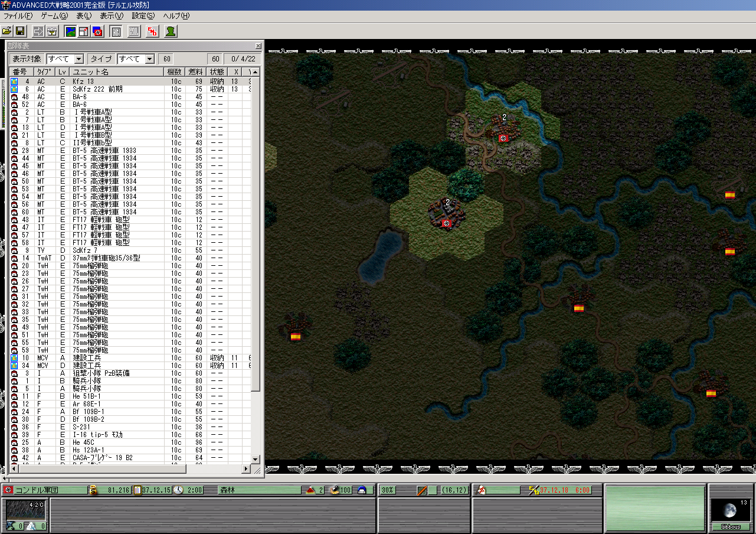The height and width of the screenshot is (534, 756).
Task: Click the blue and red emblem toolbar icon
Action: (x=97, y=31)
